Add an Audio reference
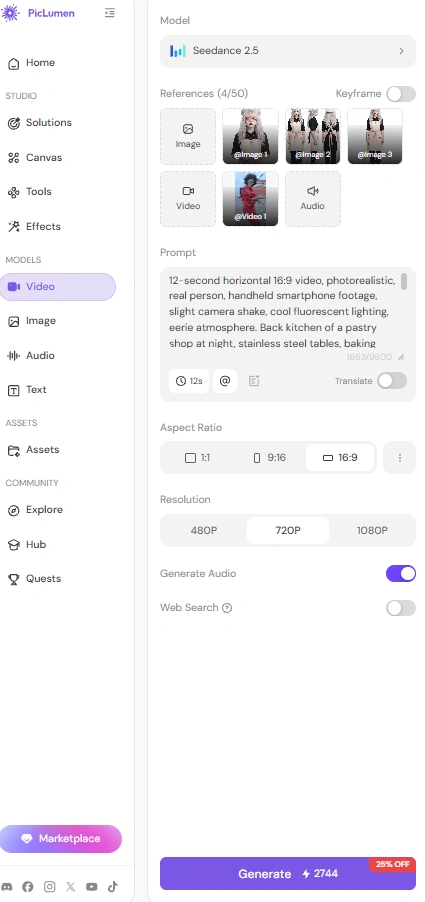425x902 pixels. coord(313,198)
